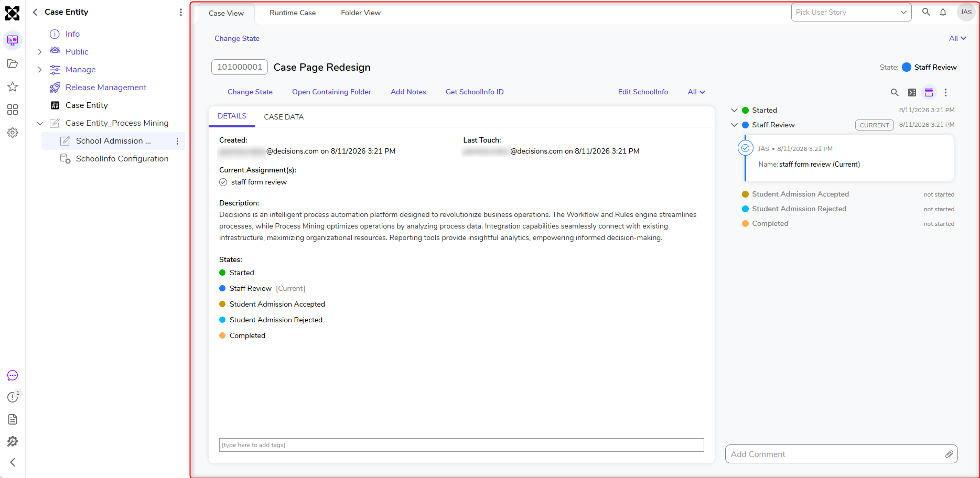Click the tags input field

pyautogui.click(x=461, y=445)
